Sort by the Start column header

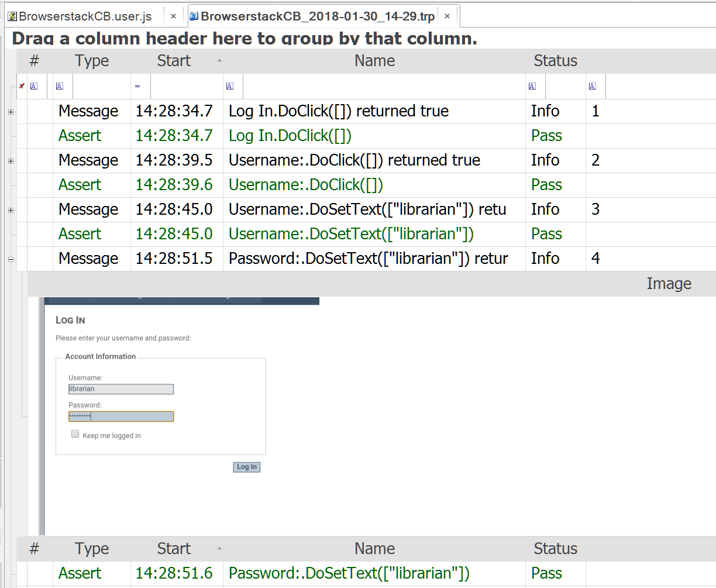pyautogui.click(x=174, y=61)
